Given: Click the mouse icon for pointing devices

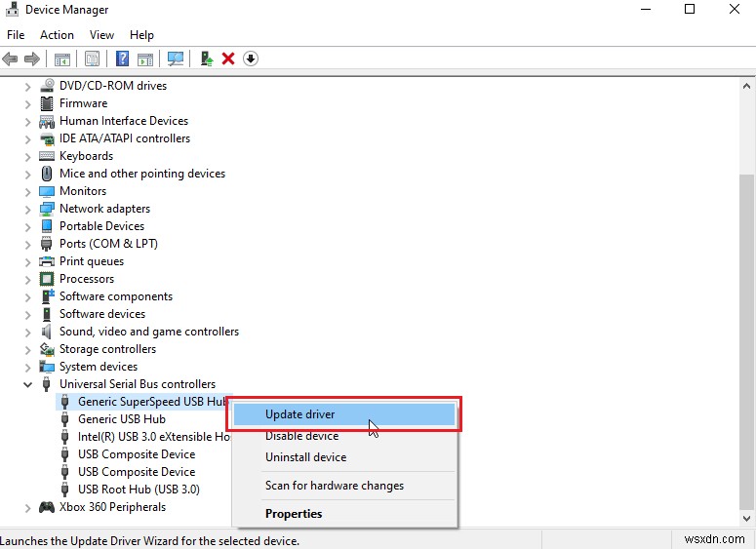Looking at the screenshot, I should pyautogui.click(x=47, y=174).
